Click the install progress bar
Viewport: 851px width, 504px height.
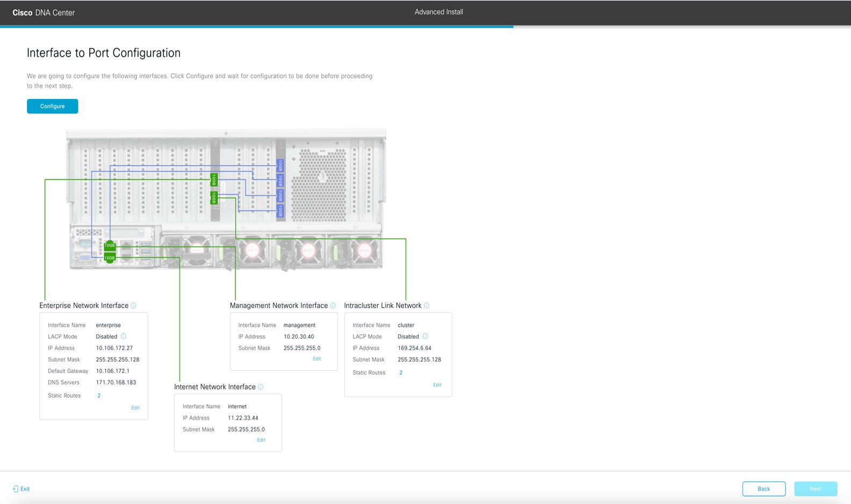click(x=257, y=26)
